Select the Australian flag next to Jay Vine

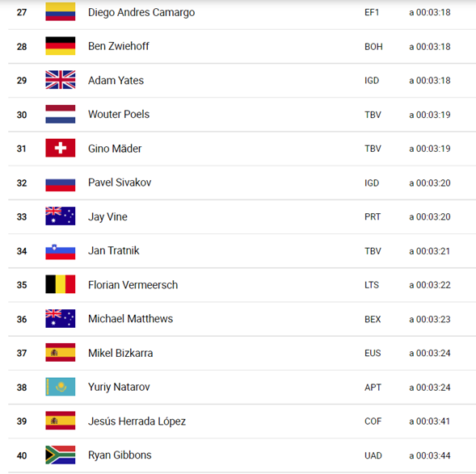point(61,216)
